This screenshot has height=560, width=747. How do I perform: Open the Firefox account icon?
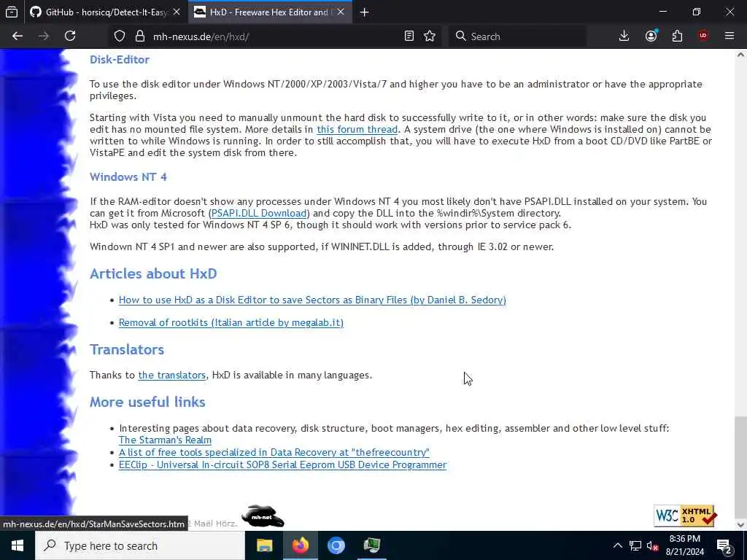(651, 36)
